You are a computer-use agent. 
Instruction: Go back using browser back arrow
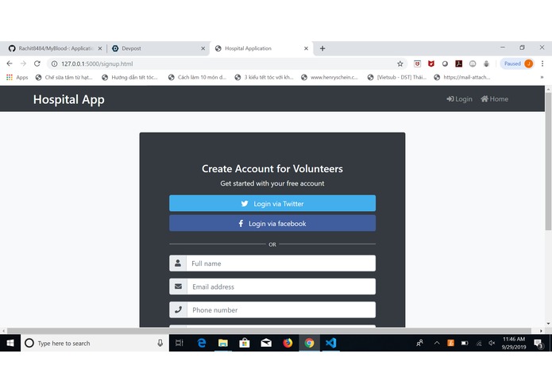(10, 63)
